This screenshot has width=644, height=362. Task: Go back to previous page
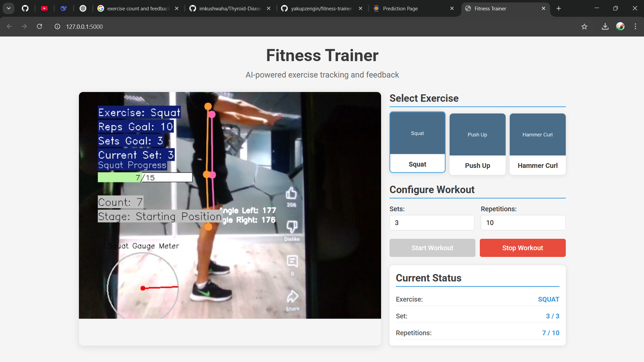(9, 27)
